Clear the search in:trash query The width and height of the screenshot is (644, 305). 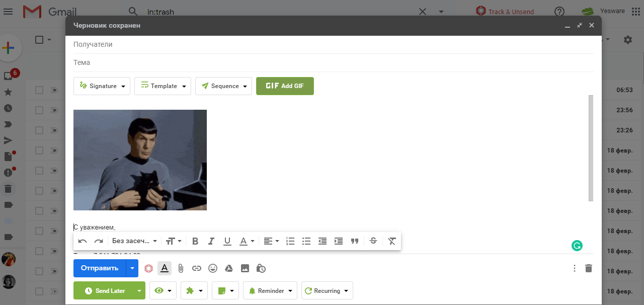pos(423,12)
